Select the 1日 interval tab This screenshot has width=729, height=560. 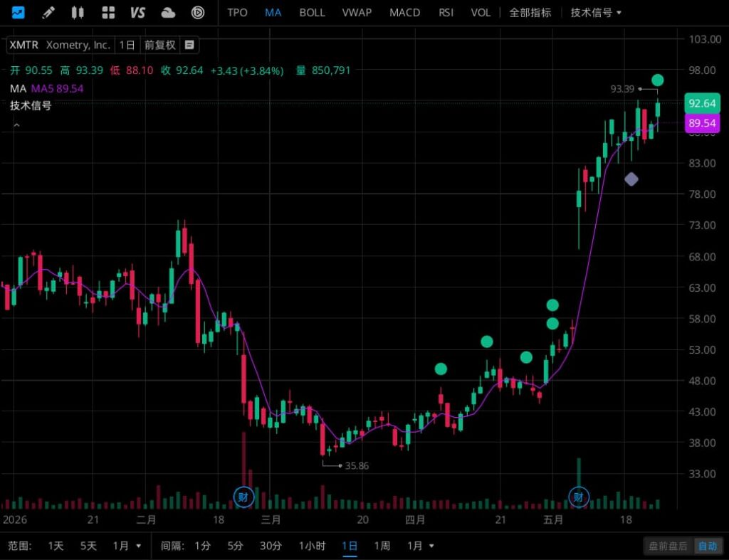[x=350, y=546]
